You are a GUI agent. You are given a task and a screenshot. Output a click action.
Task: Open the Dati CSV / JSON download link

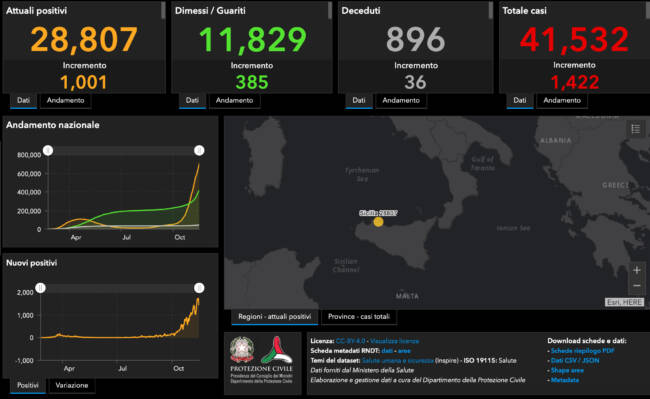(x=575, y=360)
